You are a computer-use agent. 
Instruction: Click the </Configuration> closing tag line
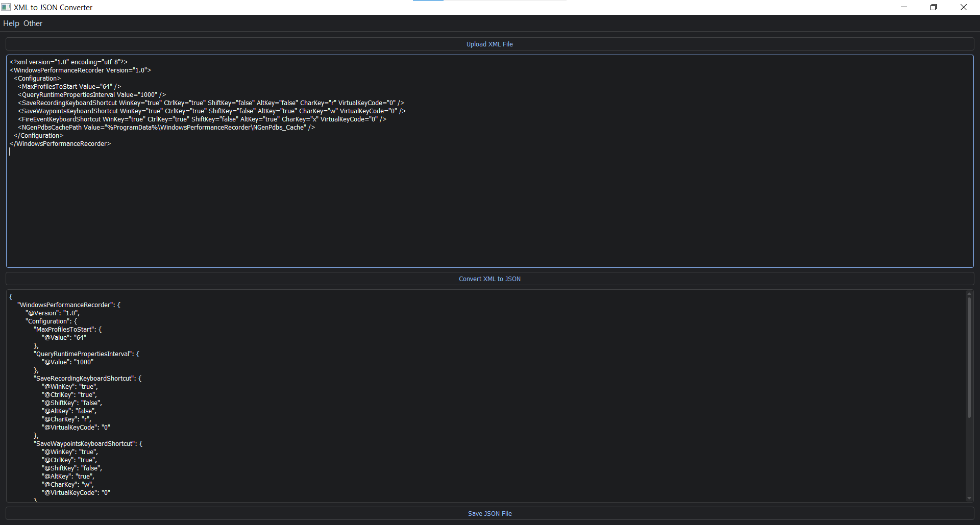[x=38, y=136]
